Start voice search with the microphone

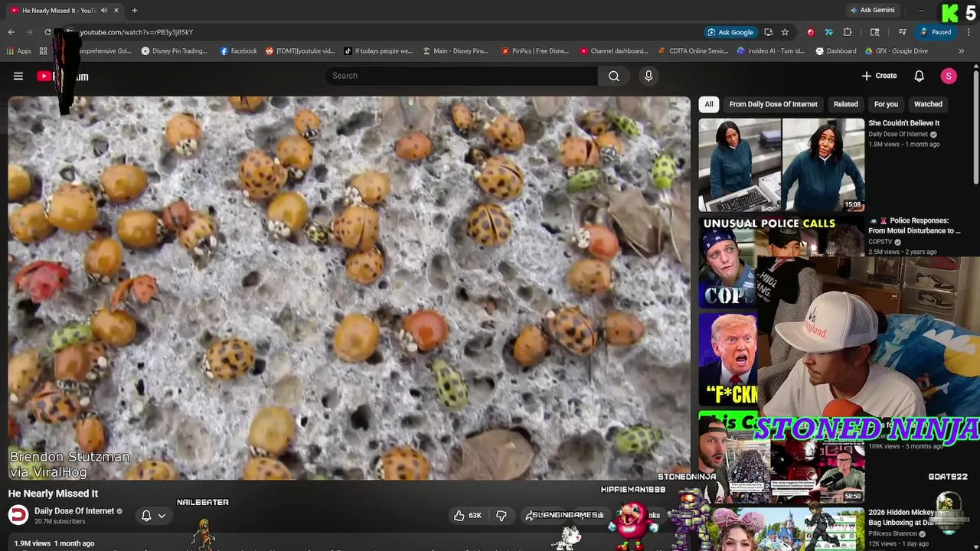tap(648, 76)
